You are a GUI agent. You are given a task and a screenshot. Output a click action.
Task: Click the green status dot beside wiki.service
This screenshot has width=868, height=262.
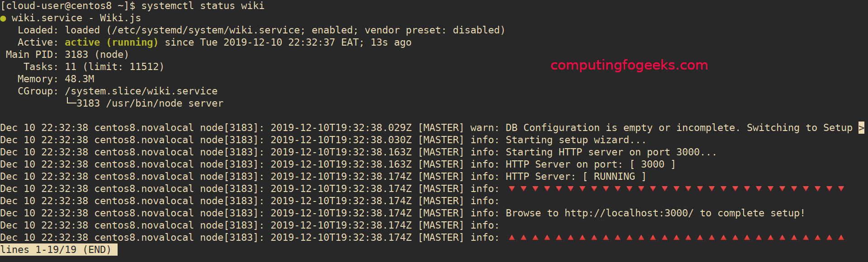3,19
